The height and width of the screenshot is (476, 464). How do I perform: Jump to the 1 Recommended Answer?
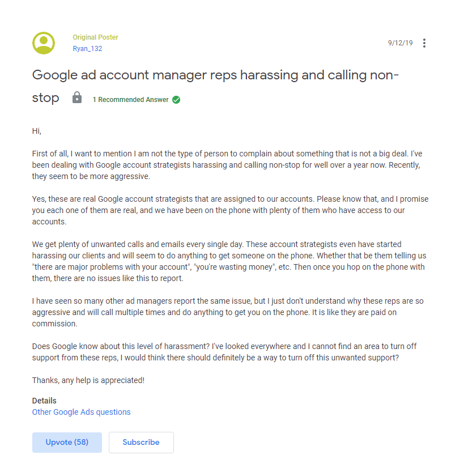pyautogui.click(x=130, y=100)
